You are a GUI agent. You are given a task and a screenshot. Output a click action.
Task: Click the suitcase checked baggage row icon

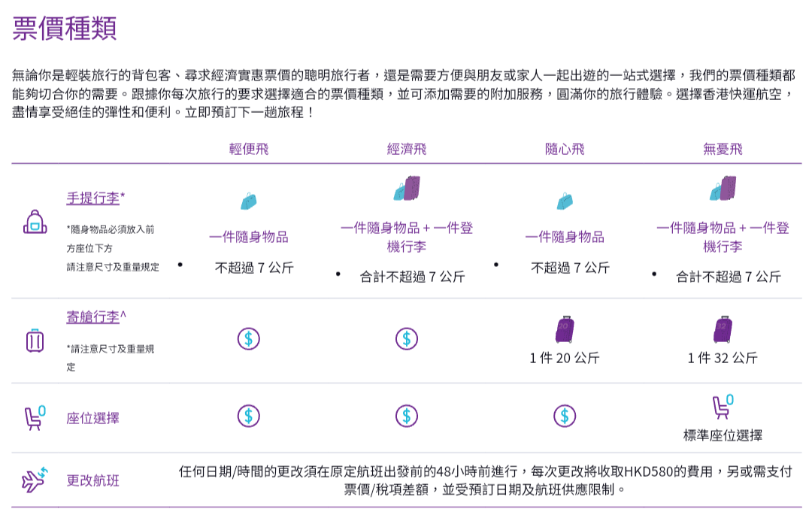[x=35, y=341]
